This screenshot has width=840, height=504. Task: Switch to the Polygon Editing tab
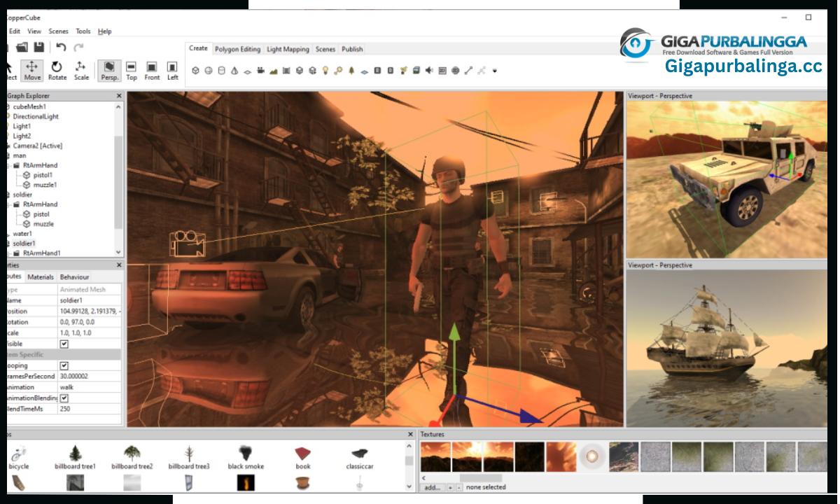237,49
